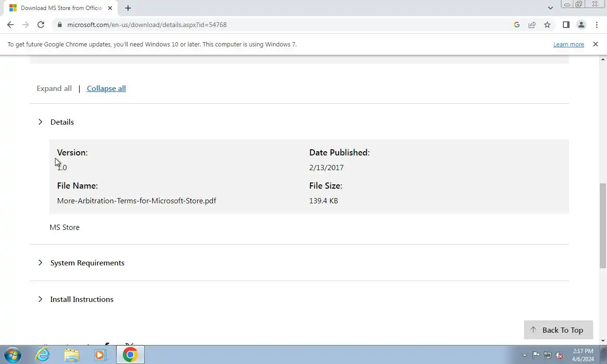This screenshot has width=607, height=364.
Task: Open the Action Center flag icon
Action: coord(536,355)
